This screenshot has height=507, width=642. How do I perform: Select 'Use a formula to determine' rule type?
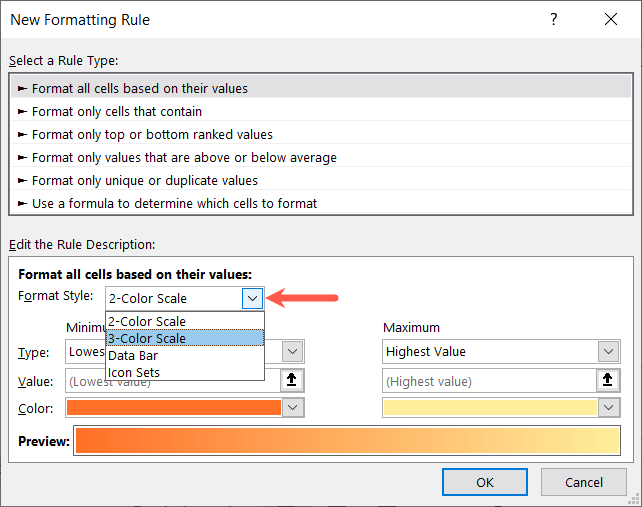pyautogui.click(x=174, y=203)
